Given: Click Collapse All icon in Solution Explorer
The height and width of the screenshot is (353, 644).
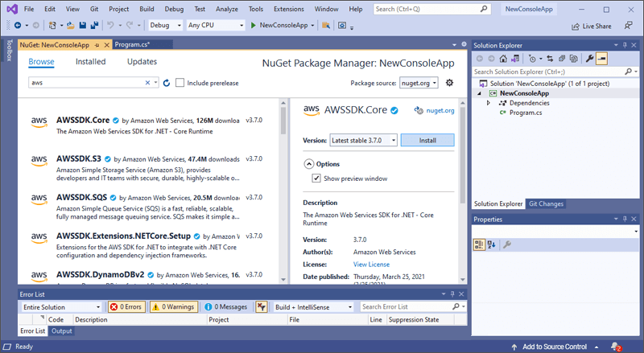Looking at the screenshot, I should click(x=562, y=59).
